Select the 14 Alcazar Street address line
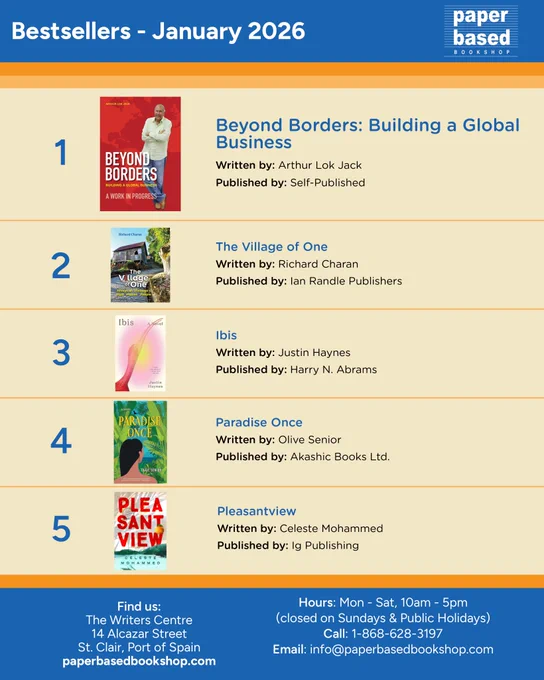 click(x=139, y=634)
